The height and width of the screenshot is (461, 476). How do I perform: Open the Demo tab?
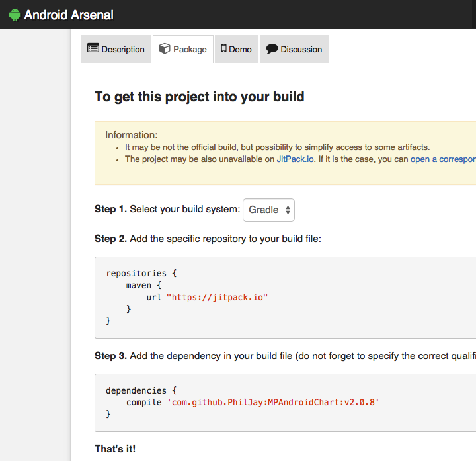[x=237, y=49]
